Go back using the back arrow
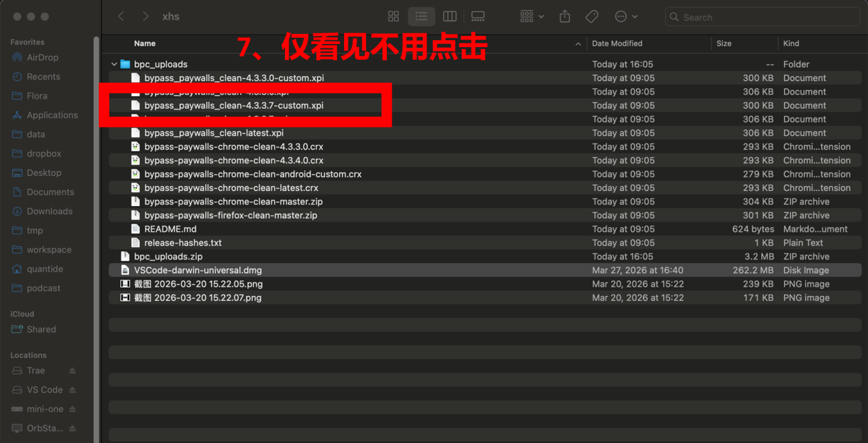 pos(121,16)
